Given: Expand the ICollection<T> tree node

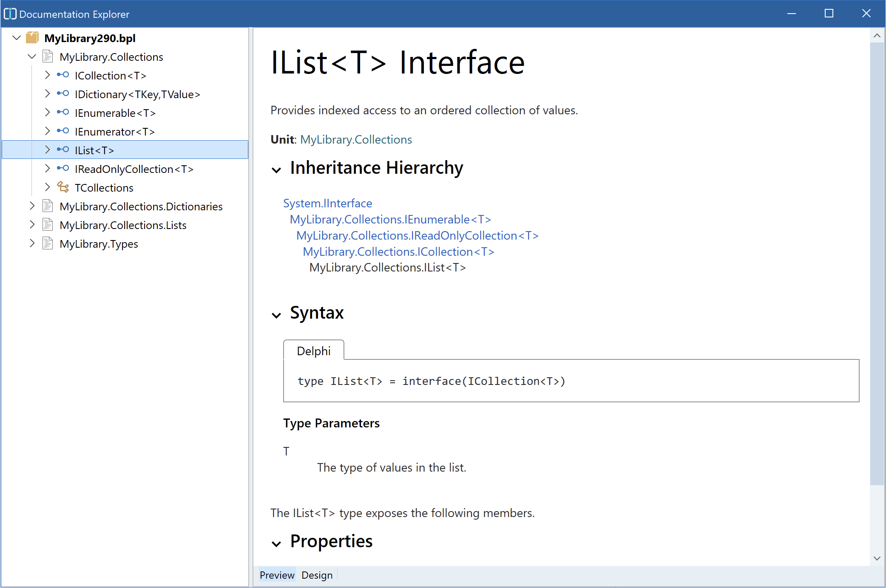Looking at the screenshot, I should [x=47, y=75].
